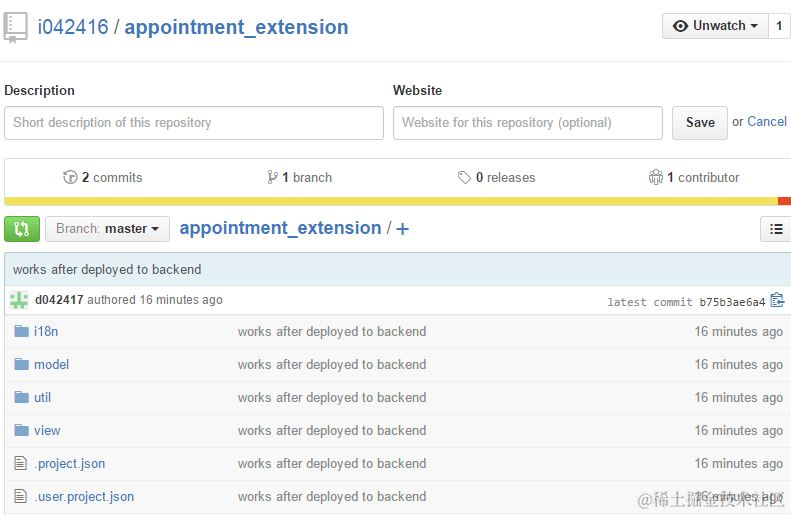Click '16 minutes ago' in util row

[x=739, y=397]
